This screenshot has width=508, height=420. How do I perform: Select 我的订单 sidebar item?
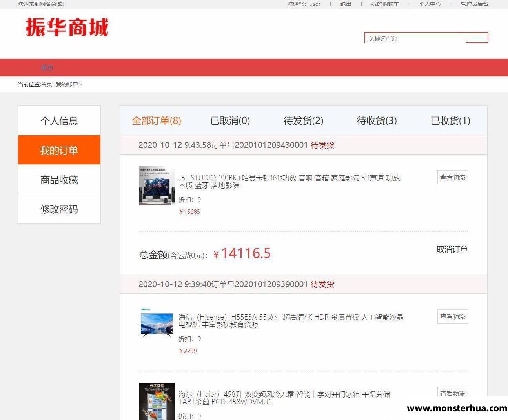pos(59,150)
